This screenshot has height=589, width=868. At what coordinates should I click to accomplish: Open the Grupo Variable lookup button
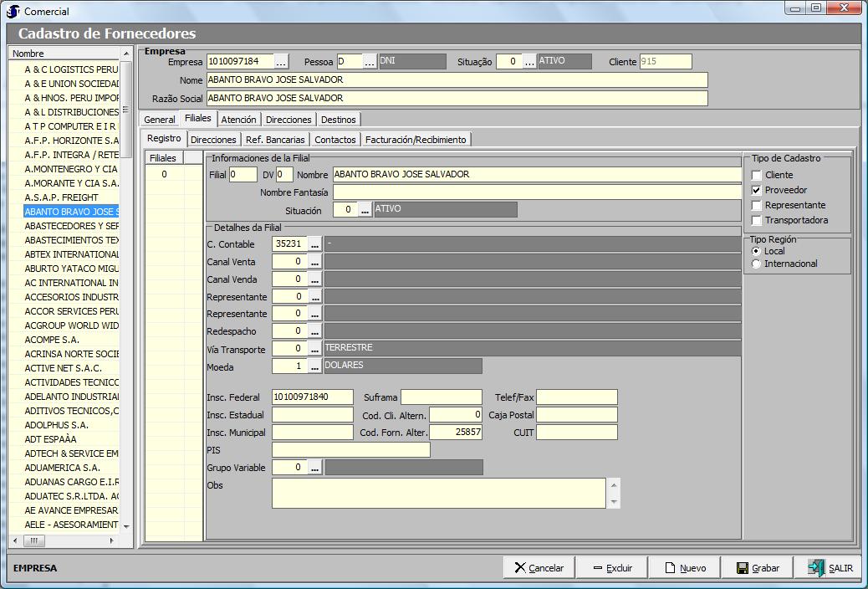tap(314, 469)
